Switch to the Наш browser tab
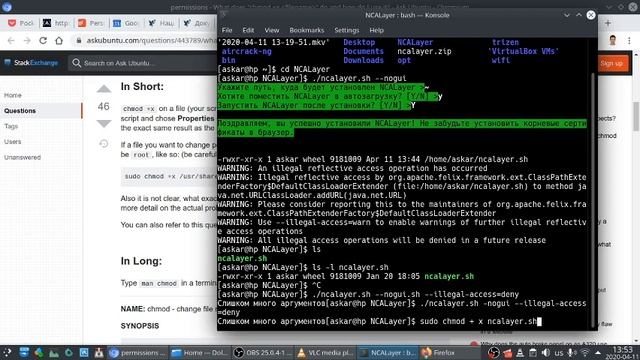Image resolution: width=640 pixels, height=360 pixels. [161, 23]
